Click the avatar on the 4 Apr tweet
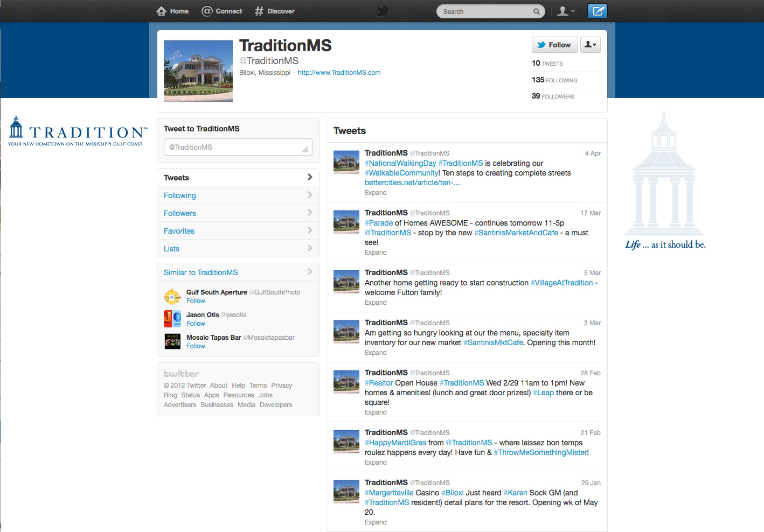Screen dimensions: 764x532 click(x=346, y=163)
